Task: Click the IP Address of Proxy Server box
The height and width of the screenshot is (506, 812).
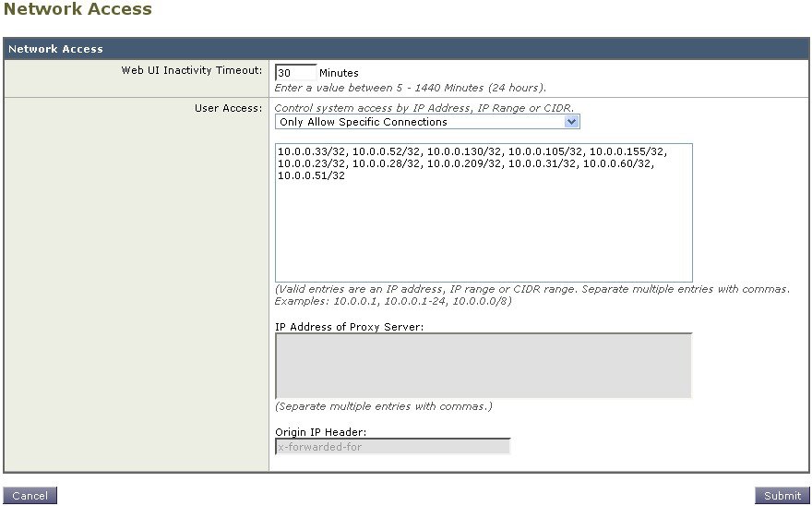Action: [x=483, y=366]
